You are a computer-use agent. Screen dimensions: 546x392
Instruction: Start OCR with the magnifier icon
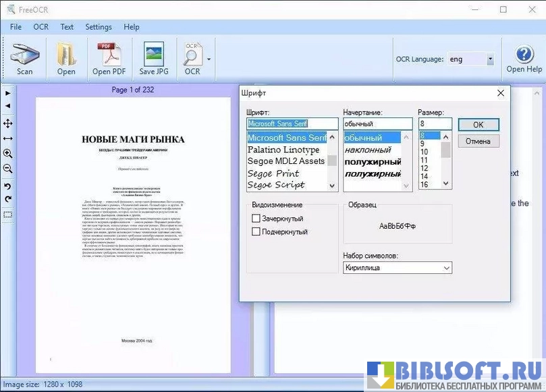[x=192, y=57]
